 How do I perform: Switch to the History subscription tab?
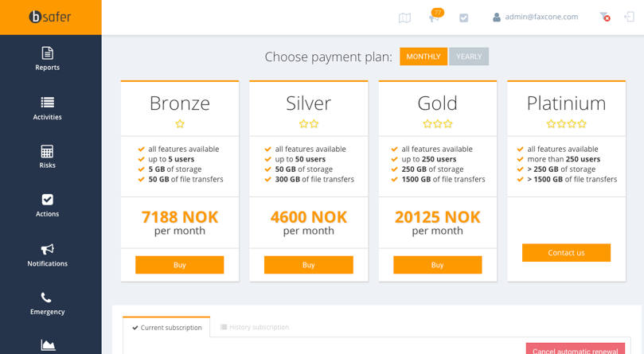[x=255, y=327]
